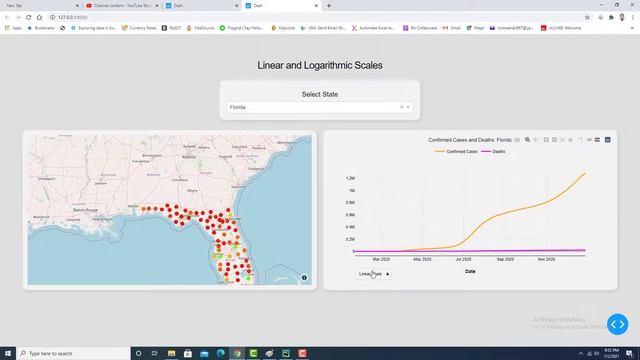The image size is (640, 360).
Task: Open the Bb Collaborate bookmark
Action: tap(420, 28)
